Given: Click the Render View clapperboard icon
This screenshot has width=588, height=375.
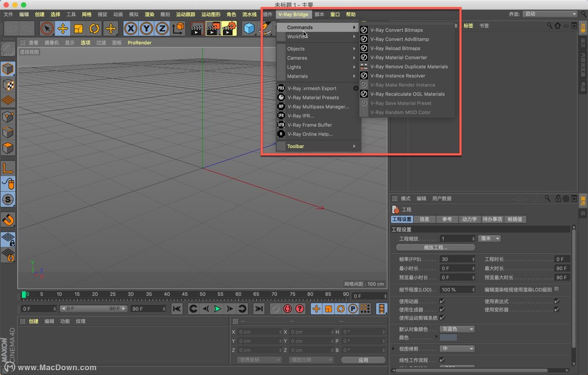Looking at the screenshot, I should tap(197, 29).
